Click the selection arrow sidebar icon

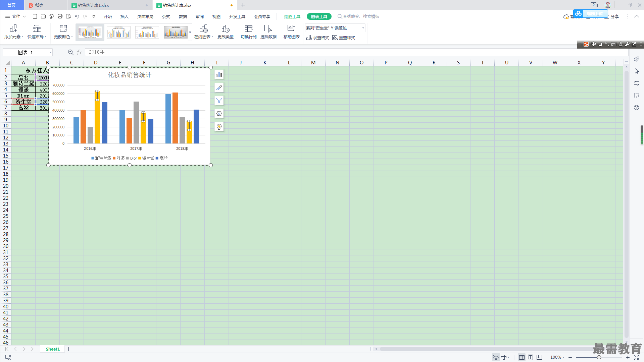click(x=637, y=71)
